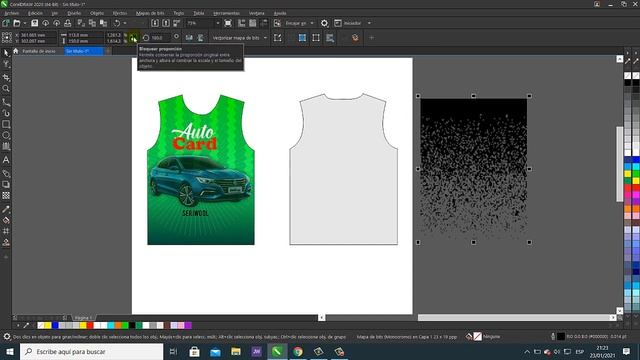
Task: Click the 'Vectorizar mapa de bits' button
Action: [x=236, y=38]
